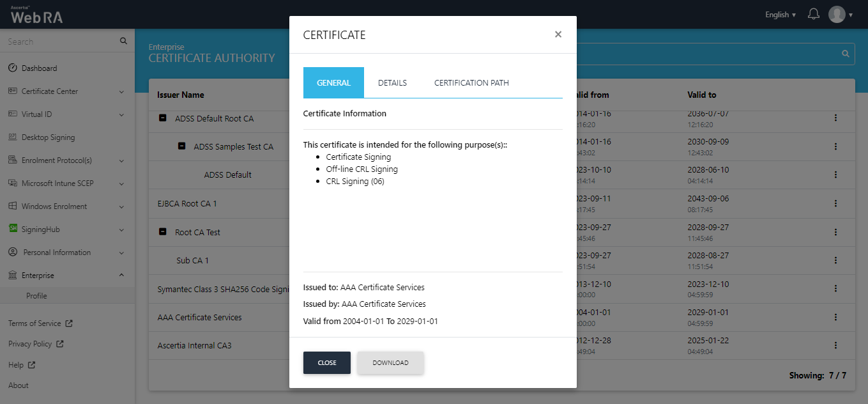Open the user avatar menu

[840, 14]
